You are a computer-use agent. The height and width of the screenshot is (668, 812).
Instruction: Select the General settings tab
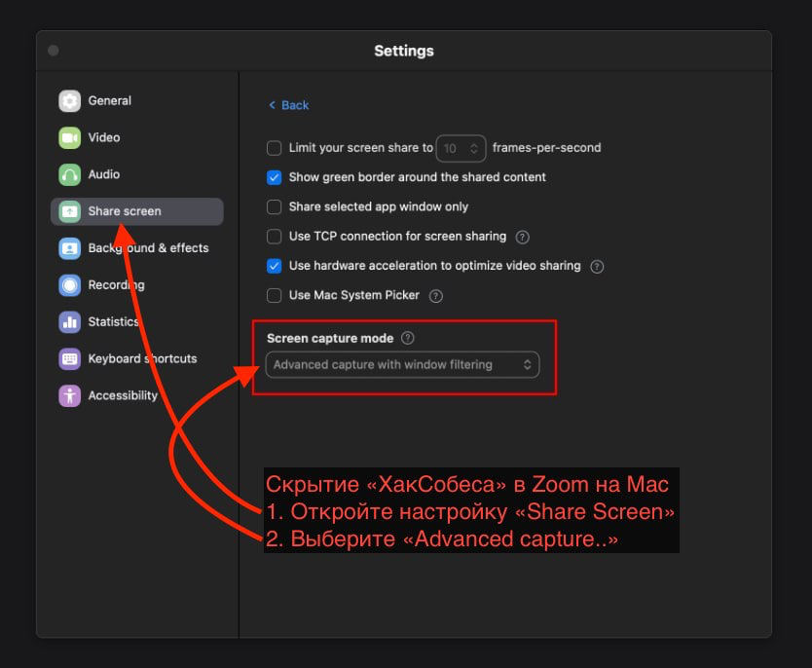(136, 101)
